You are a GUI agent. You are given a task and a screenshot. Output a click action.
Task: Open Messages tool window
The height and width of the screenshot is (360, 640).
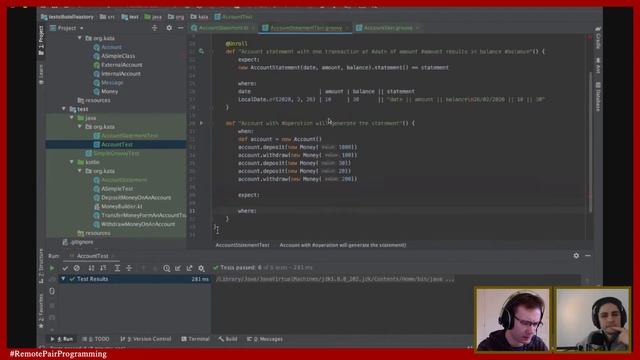(x=265, y=339)
